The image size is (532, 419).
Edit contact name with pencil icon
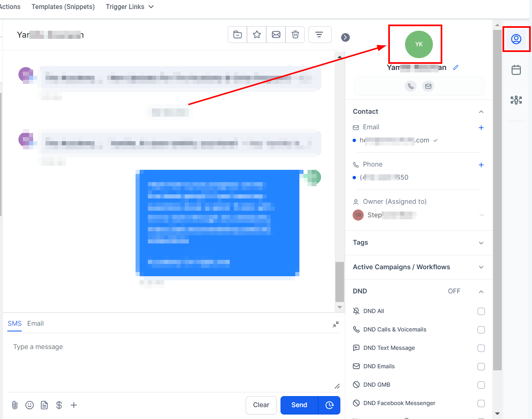[456, 68]
